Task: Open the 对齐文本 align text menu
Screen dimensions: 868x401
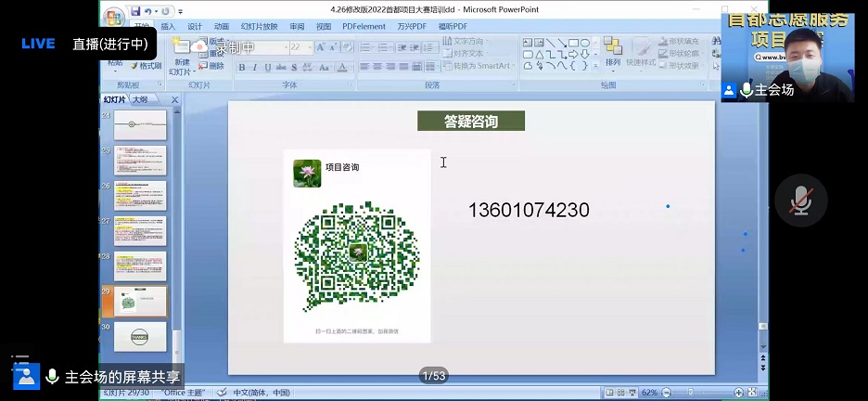Action: tap(465, 53)
